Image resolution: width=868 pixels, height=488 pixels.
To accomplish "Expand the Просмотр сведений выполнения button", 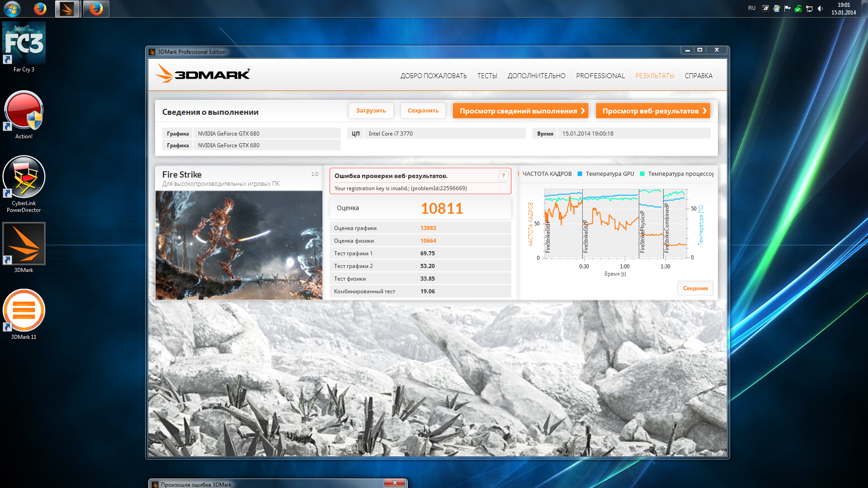I will point(520,111).
